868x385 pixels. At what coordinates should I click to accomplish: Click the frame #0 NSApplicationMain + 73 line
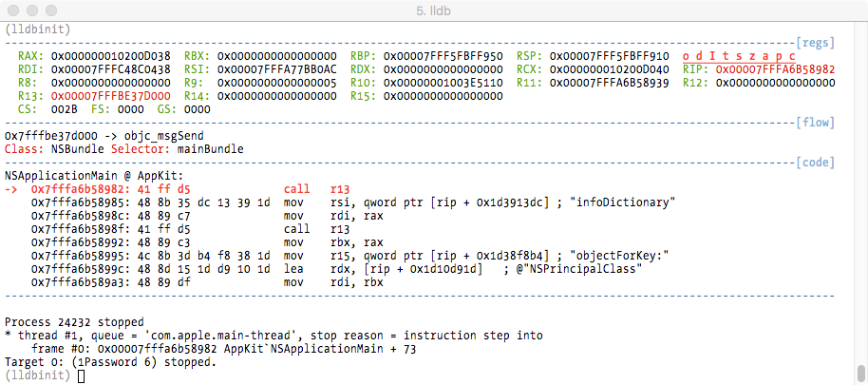[x=223, y=349]
